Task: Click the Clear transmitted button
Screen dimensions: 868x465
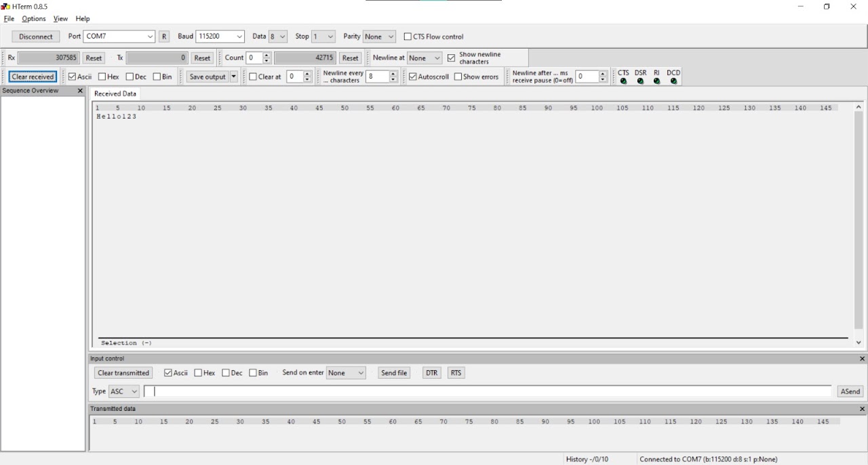Action: pyautogui.click(x=123, y=373)
